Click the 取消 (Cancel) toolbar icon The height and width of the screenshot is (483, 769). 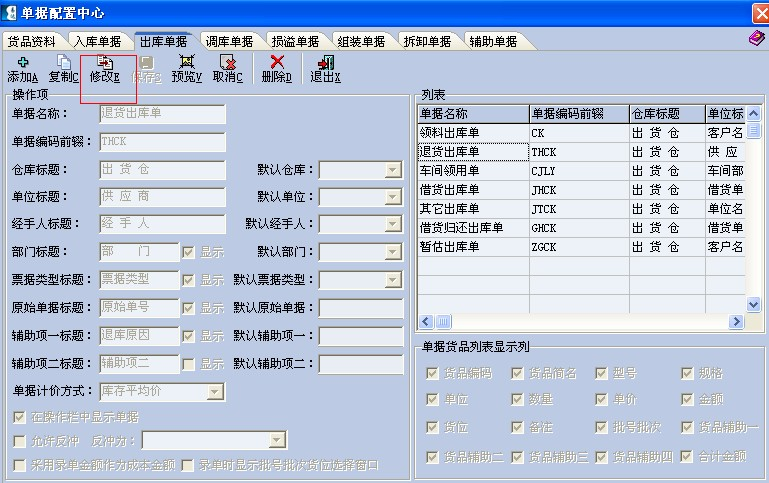[x=227, y=69]
